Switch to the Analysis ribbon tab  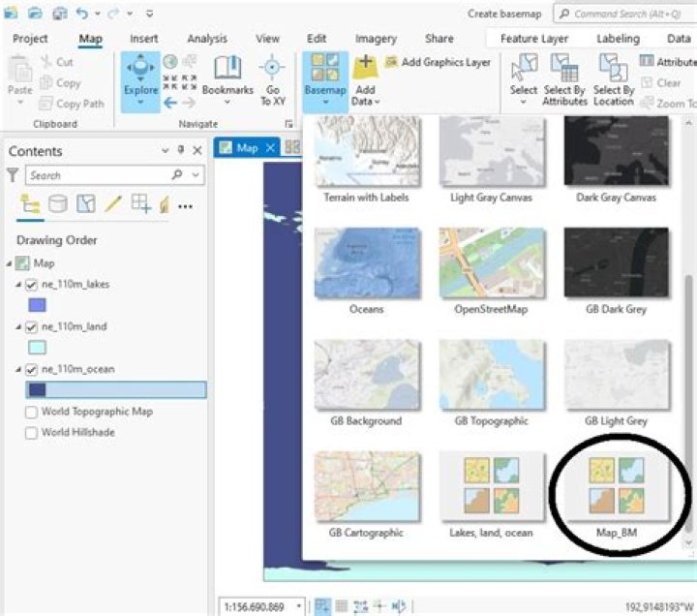coord(207,39)
